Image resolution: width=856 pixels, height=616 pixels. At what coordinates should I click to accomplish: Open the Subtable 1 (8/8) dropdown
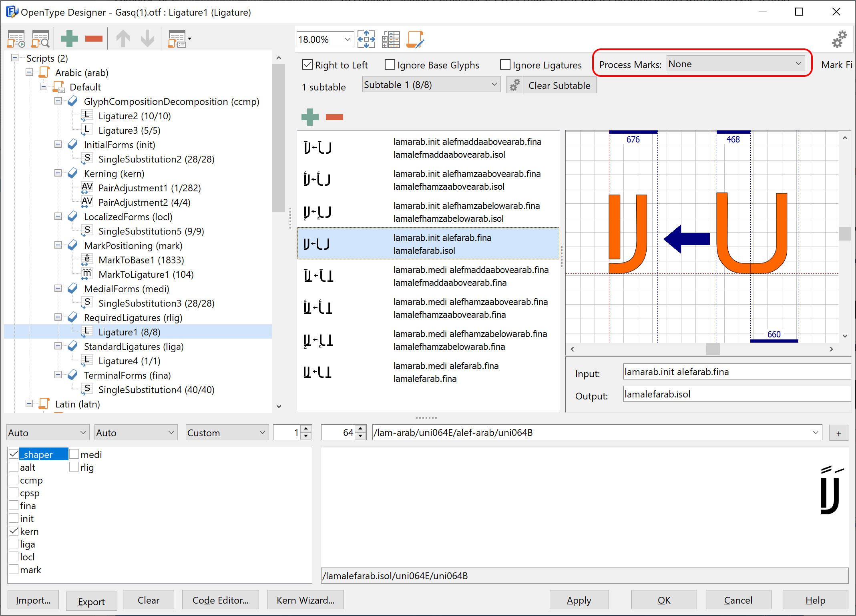tap(431, 84)
